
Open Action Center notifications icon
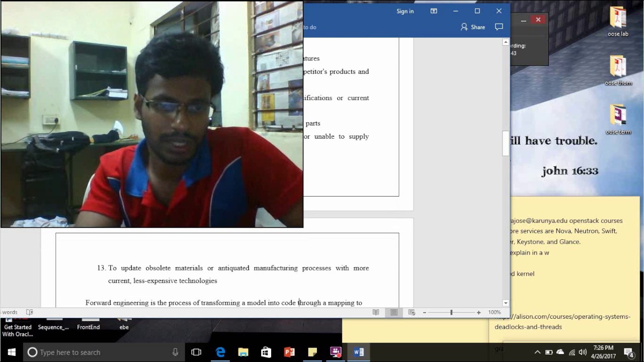628,352
